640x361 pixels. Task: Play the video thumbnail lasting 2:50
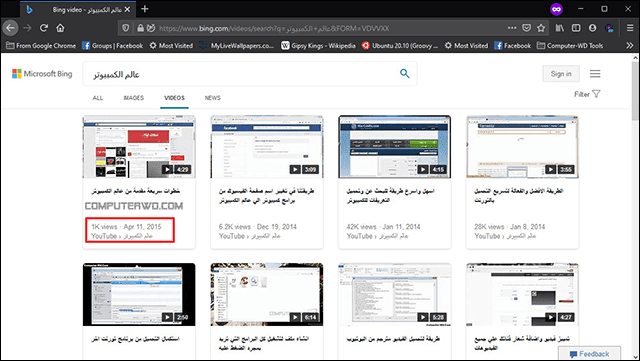point(139,294)
